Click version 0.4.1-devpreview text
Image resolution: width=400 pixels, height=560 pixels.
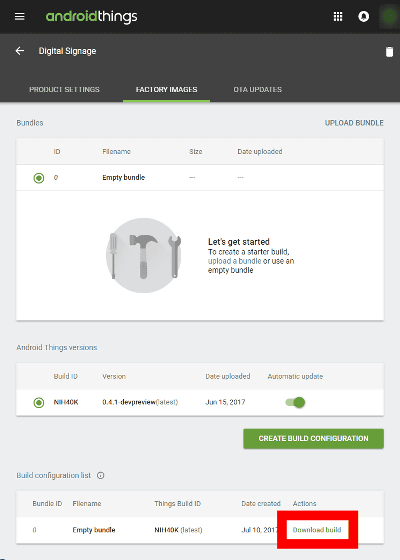(x=129, y=402)
